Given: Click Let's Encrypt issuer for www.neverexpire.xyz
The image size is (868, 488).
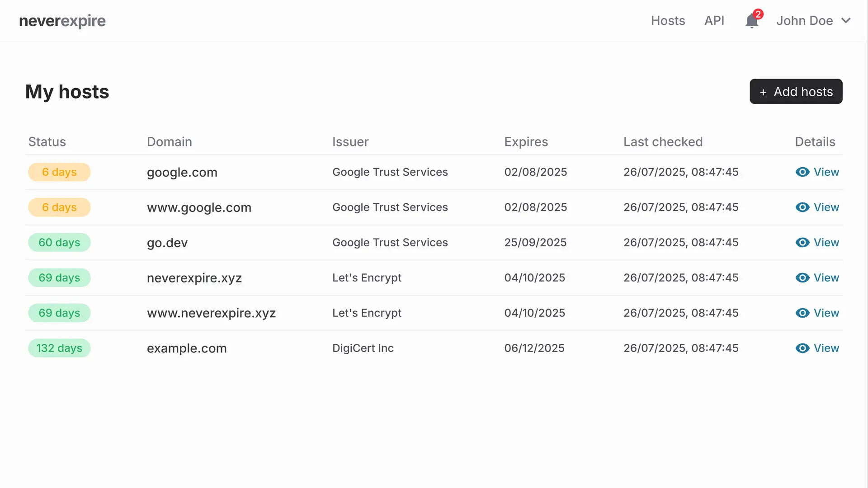Looking at the screenshot, I should (367, 313).
